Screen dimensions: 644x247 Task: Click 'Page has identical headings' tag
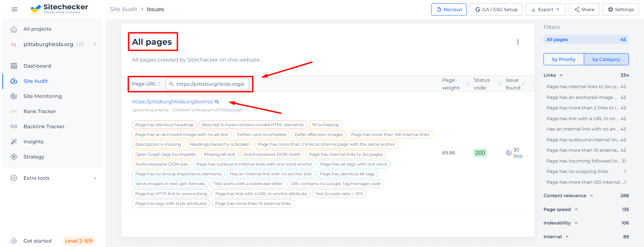tap(164, 125)
